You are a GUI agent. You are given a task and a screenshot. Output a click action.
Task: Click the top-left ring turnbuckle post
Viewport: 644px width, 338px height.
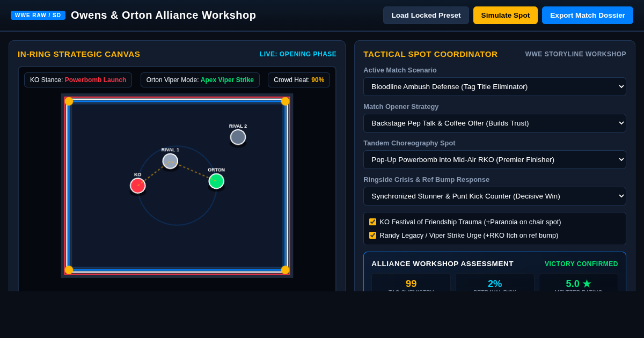(x=69, y=101)
